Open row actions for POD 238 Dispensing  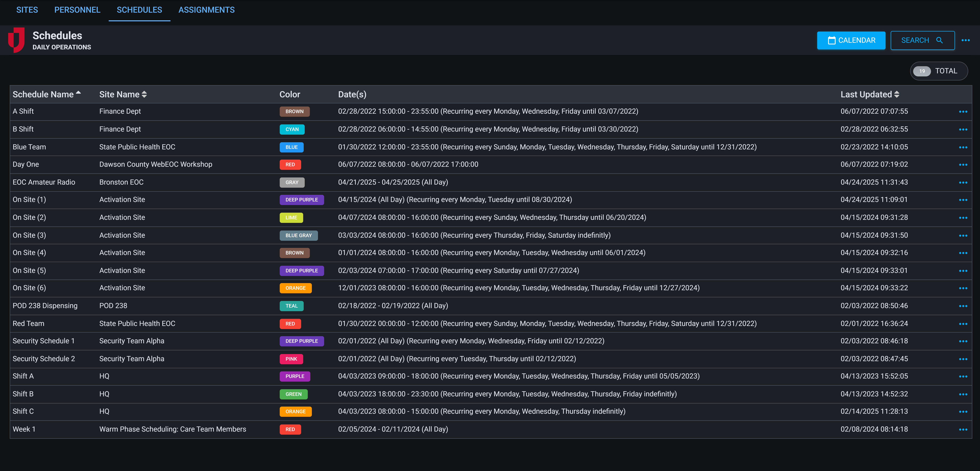point(963,306)
